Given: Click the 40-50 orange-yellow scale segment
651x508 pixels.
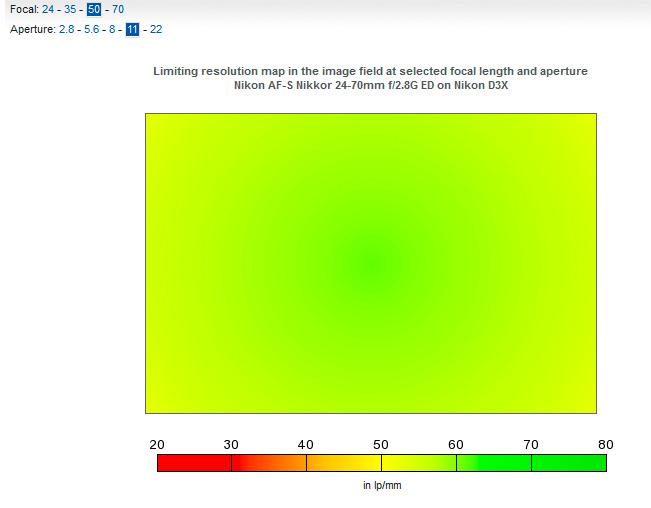Looking at the screenshot, I should pos(344,463).
